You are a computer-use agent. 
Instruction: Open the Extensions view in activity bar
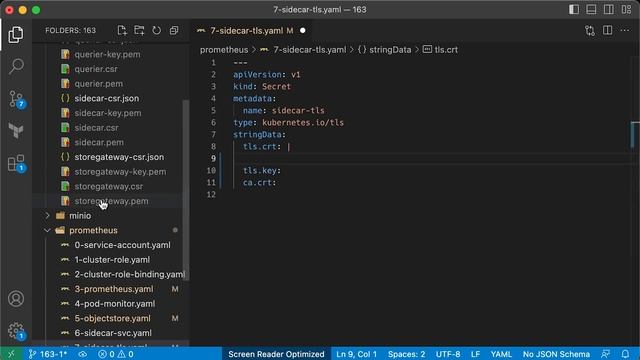pos(16,163)
